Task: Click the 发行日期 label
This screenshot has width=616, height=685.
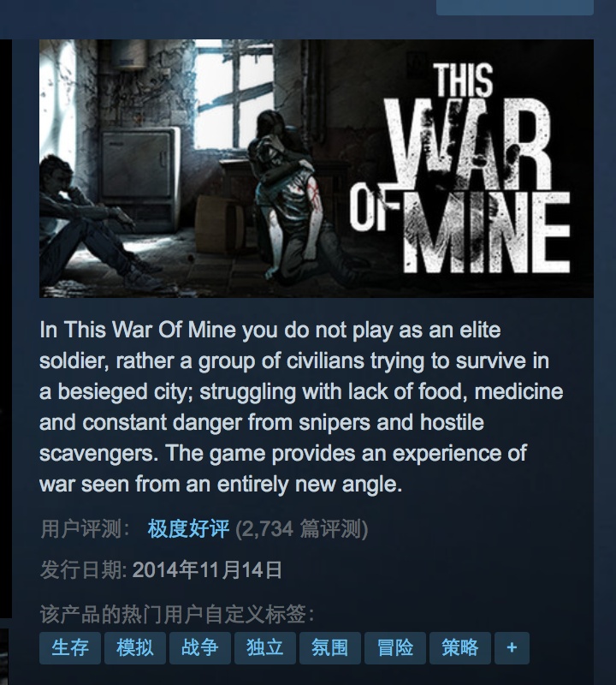Action: click(83, 570)
